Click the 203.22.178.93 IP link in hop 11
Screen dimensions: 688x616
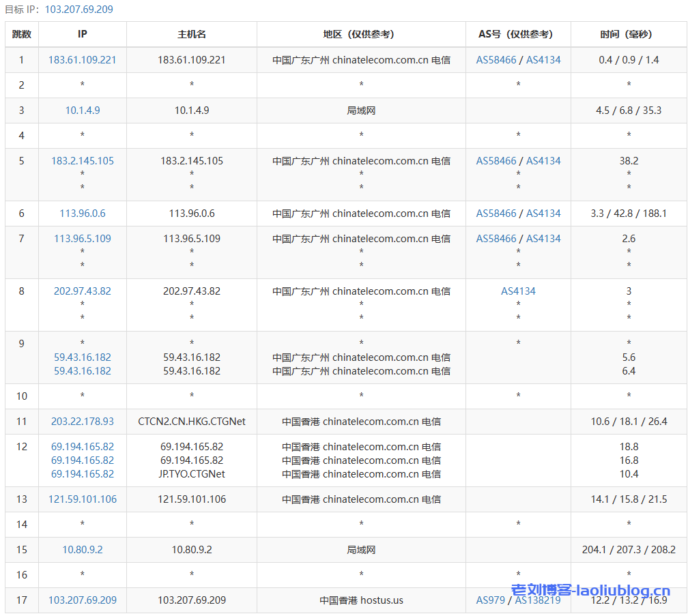click(82, 422)
